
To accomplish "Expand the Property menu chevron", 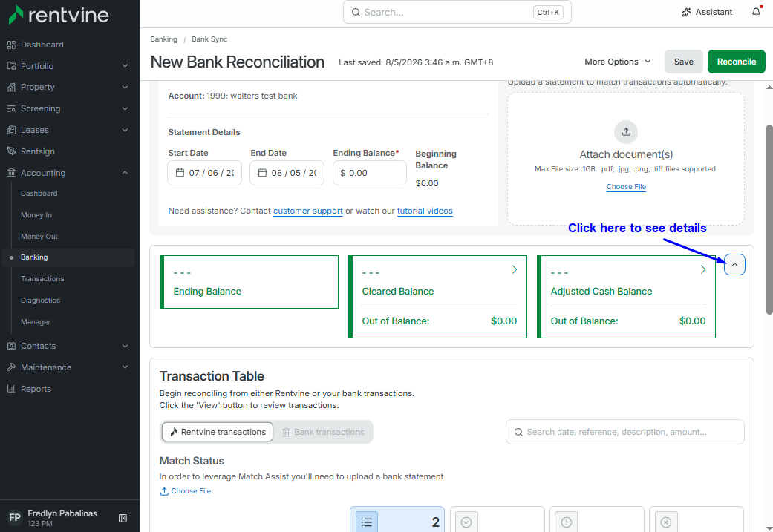I will (x=125, y=88).
